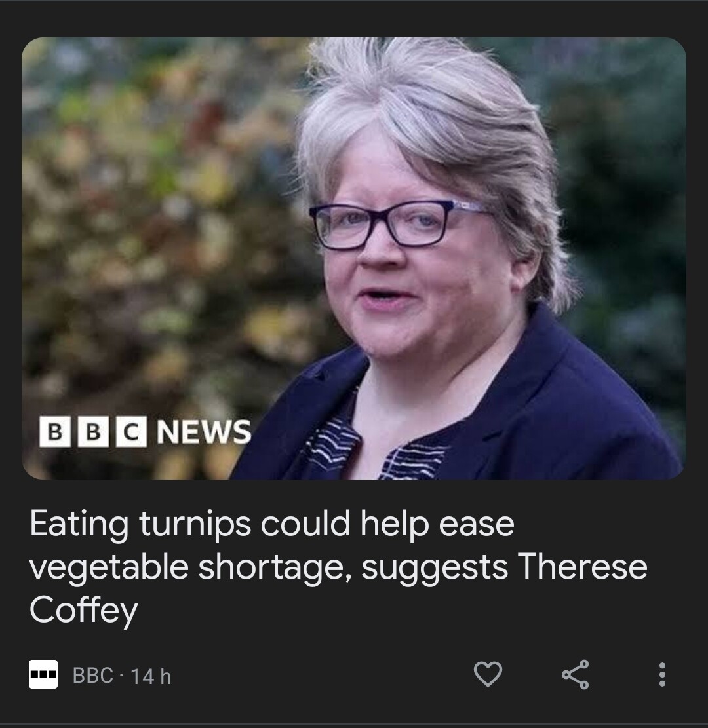708x728 pixels.
Task: Click the small BBC publisher logo icon
Action: tap(44, 675)
